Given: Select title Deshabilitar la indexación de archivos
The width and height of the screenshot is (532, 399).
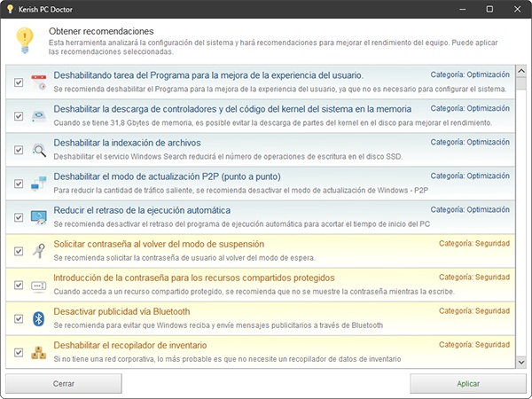Looking at the screenshot, I should [x=127, y=143].
